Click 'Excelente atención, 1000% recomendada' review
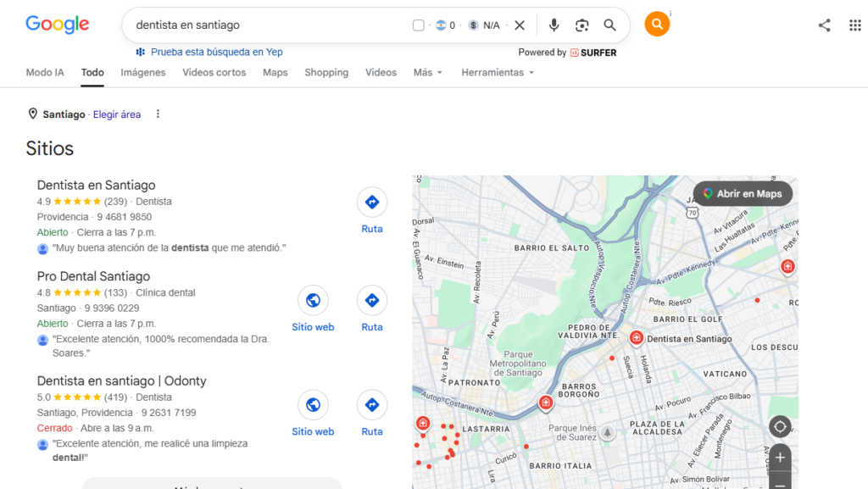The height and width of the screenshot is (489, 868). (161, 346)
